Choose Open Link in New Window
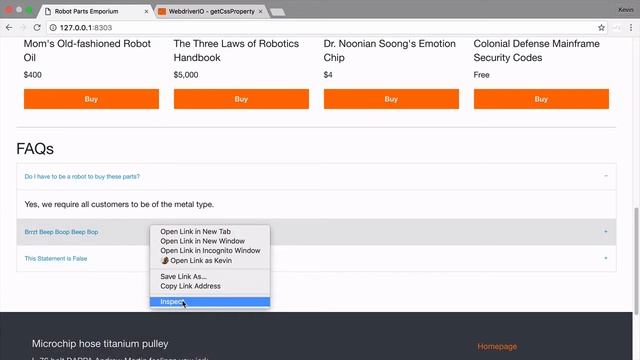Screen dimensions: 640x360 click(x=210, y=241)
